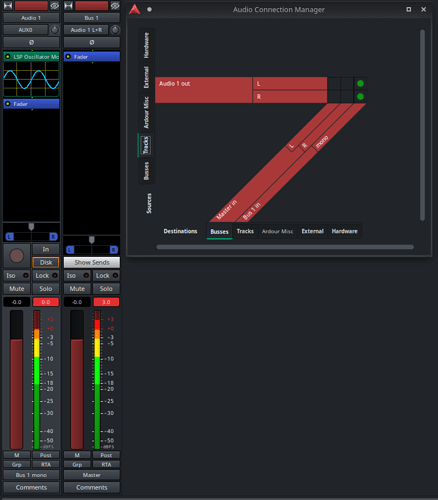Open Bus 1 mono output selector
438x500 pixels.
pyautogui.click(x=31, y=475)
